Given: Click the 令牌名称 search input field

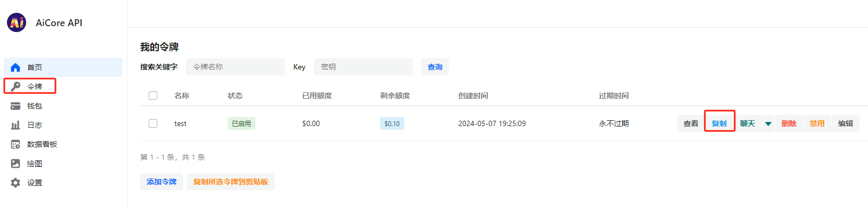Looking at the screenshot, I should (x=235, y=67).
